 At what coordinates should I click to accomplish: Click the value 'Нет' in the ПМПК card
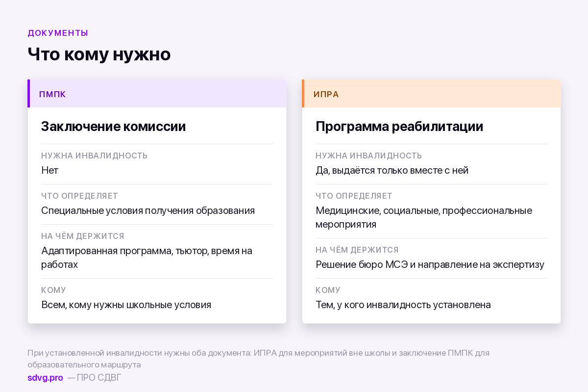49,170
